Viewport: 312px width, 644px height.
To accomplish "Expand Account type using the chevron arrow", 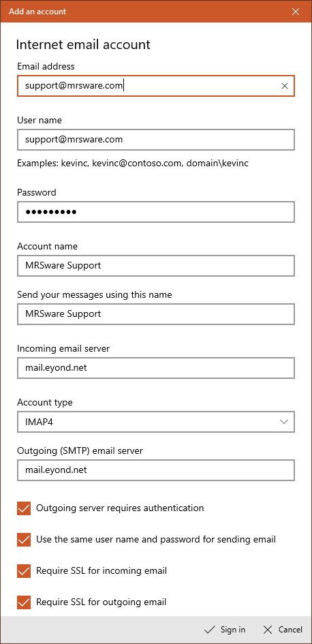I will (283, 422).
